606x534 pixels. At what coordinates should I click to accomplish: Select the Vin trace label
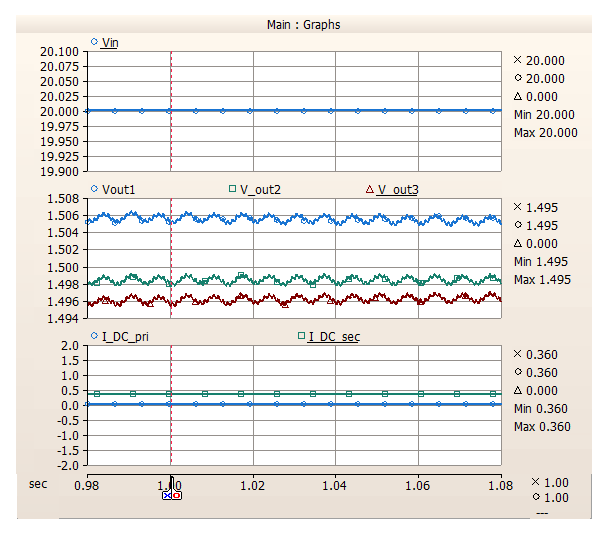(x=110, y=42)
